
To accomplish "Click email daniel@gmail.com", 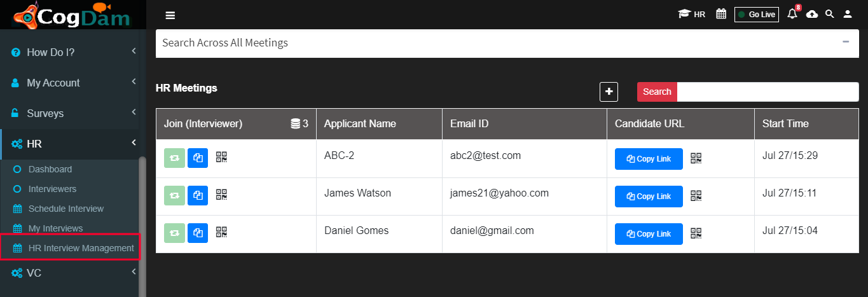I will point(492,230).
